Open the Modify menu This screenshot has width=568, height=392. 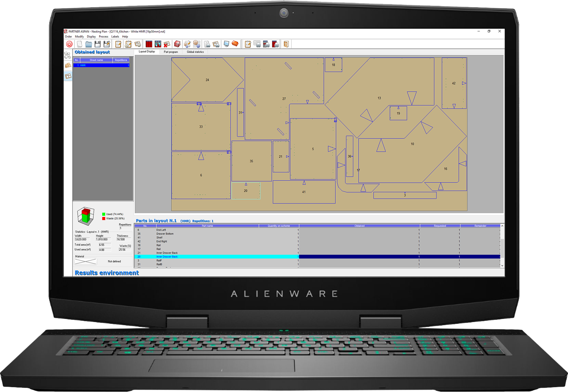pyautogui.click(x=79, y=37)
